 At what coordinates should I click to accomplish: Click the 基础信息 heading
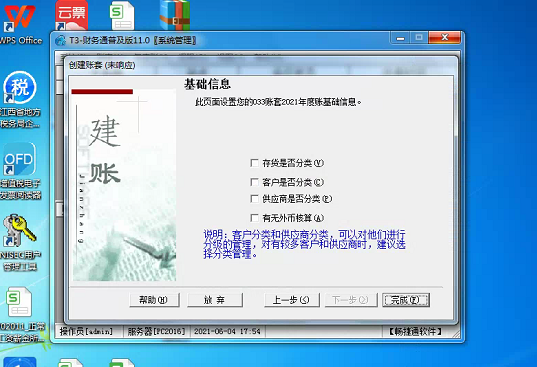pos(208,84)
